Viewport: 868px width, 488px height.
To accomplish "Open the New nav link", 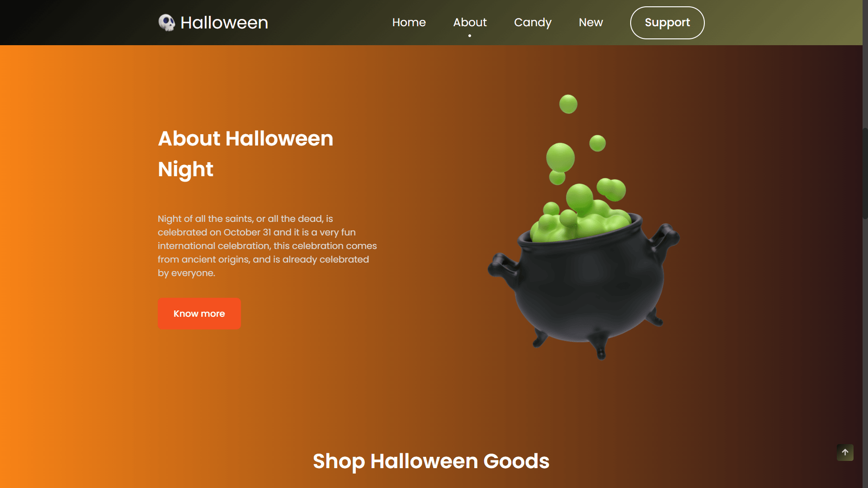I will pyautogui.click(x=590, y=23).
